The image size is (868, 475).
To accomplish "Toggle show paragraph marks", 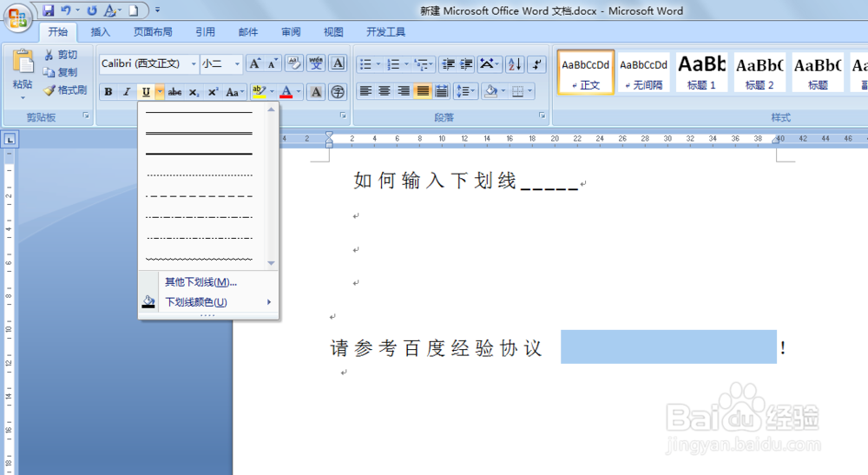I will (x=536, y=64).
